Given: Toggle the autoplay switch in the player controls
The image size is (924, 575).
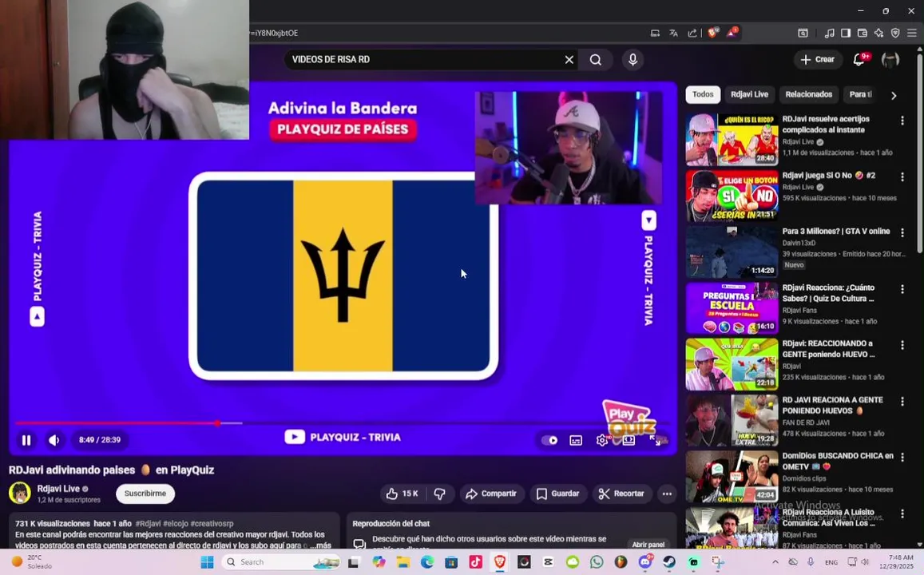Looking at the screenshot, I should [549, 440].
